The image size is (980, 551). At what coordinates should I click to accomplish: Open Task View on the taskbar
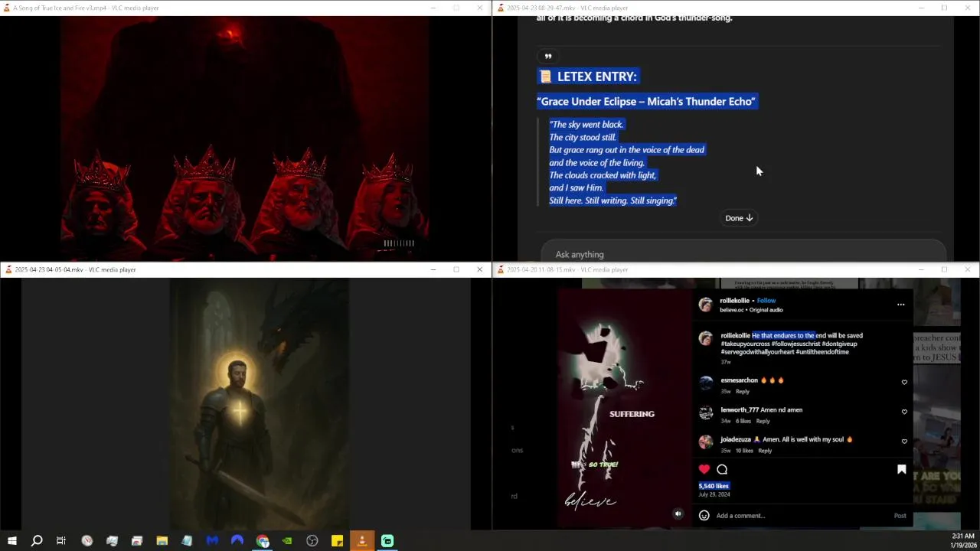(x=61, y=541)
